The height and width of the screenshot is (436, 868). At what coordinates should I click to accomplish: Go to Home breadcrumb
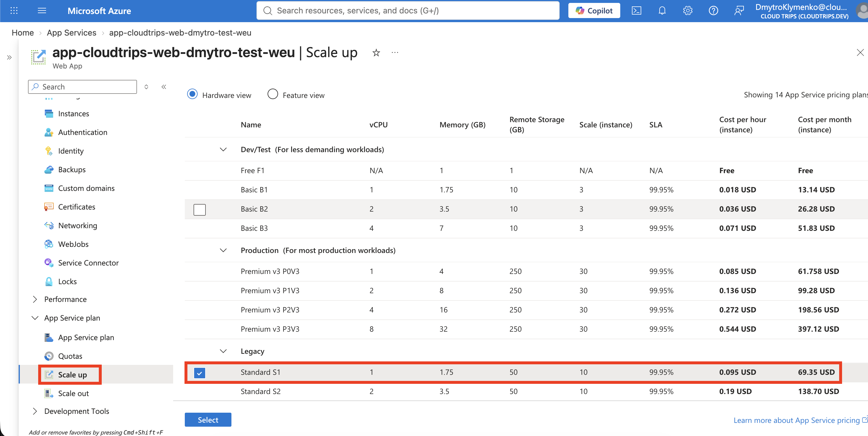22,33
